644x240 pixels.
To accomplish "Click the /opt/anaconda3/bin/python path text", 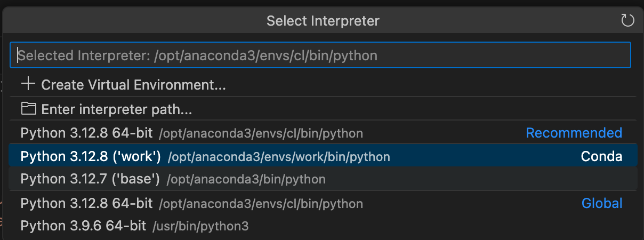I will click(x=246, y=180).
